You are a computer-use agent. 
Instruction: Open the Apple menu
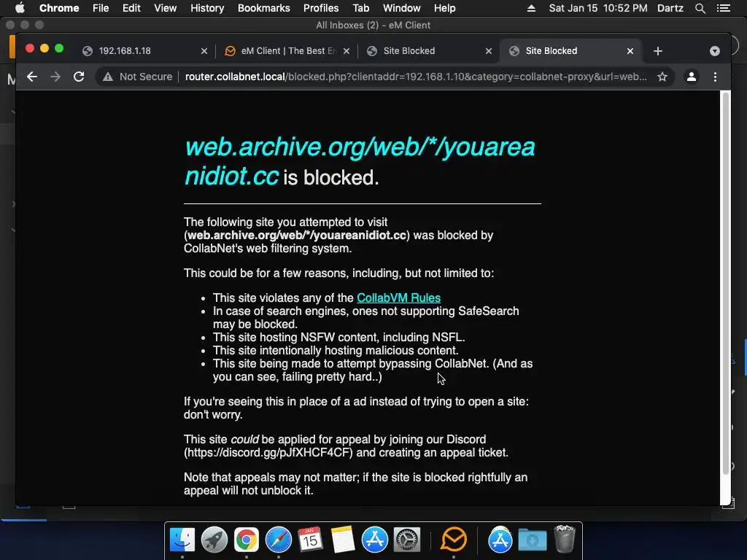pyautogui.click(x=20, y=8)
